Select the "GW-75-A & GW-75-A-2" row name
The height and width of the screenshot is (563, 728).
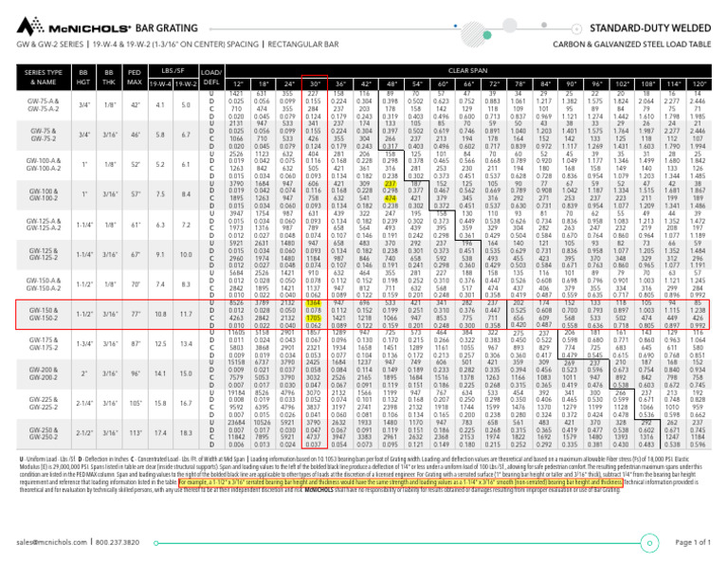(x=44, y=105)
